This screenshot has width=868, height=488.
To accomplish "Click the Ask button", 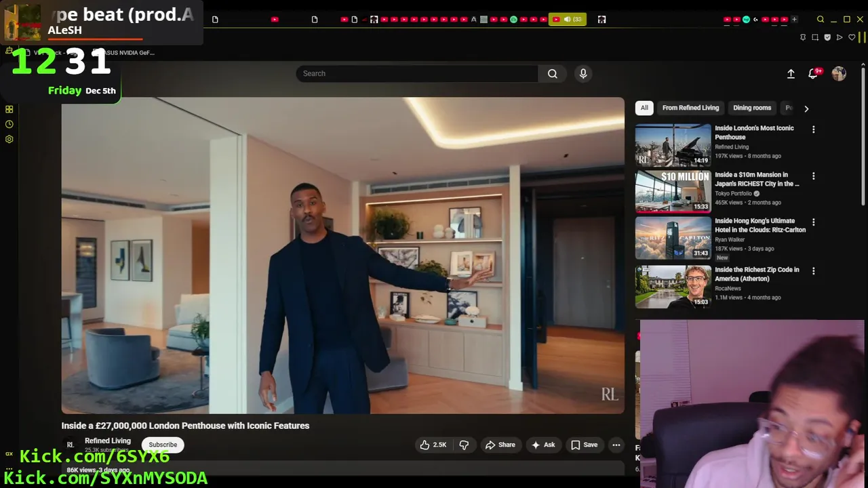I will (x=543, y=445).
